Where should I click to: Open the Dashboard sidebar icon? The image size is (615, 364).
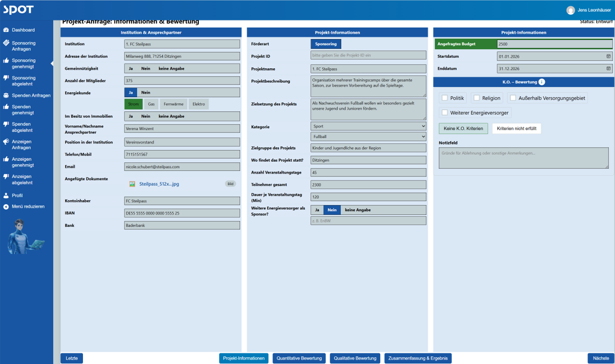[6, 30]
